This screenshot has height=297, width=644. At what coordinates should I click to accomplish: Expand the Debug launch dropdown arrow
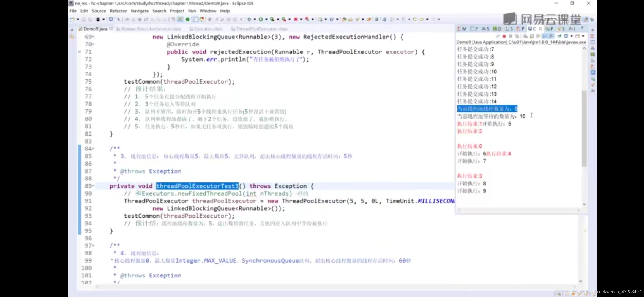click(x=255, y=19)
